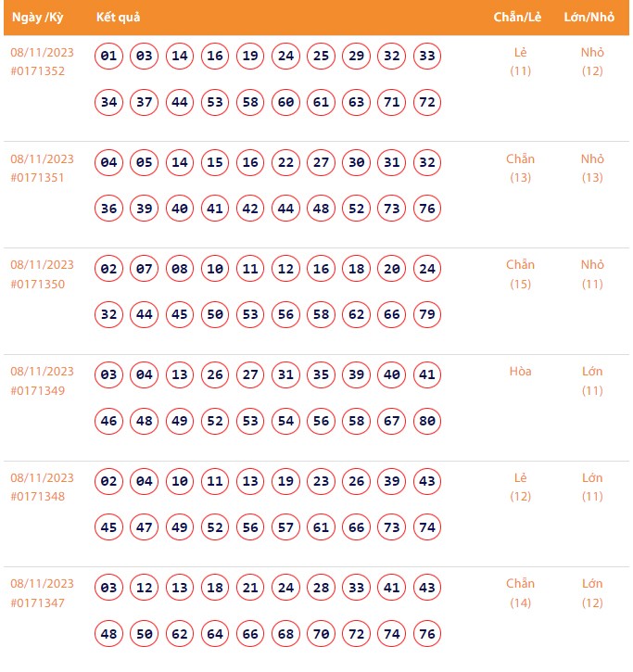Screen dimensions: 633x672
Task: Click the 'Ngày /Kỳ' column header
Action: 37,18
